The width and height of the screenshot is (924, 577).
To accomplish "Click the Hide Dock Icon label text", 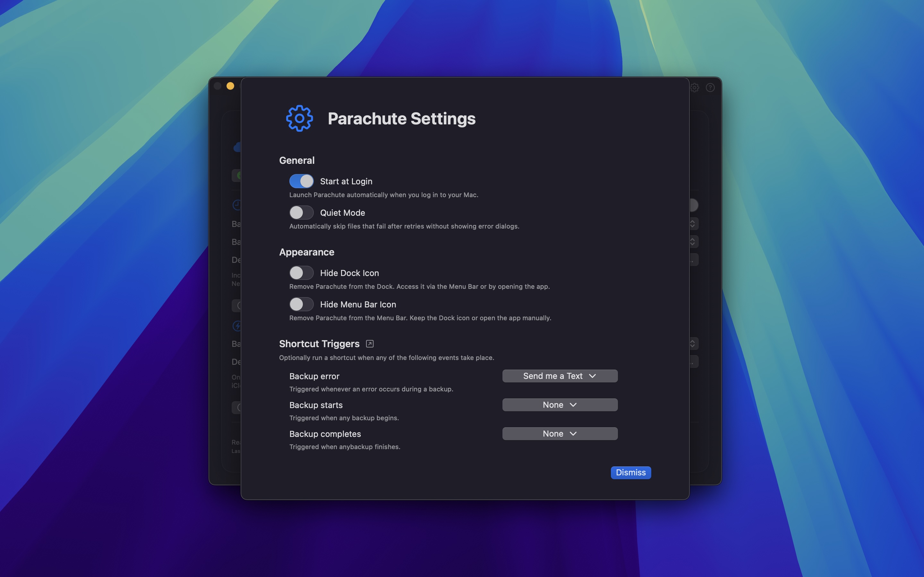I will click(349, 273).
